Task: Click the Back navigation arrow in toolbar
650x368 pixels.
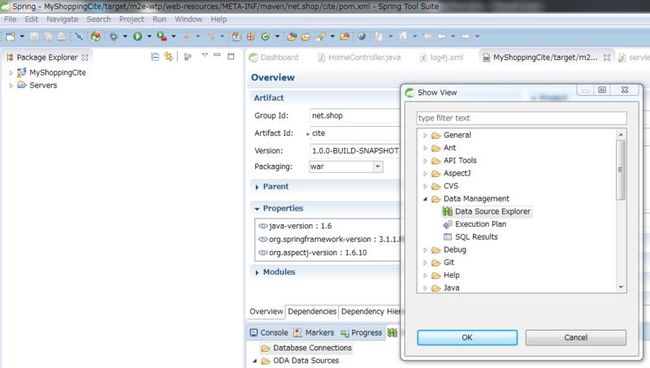Action: [441, 36]
